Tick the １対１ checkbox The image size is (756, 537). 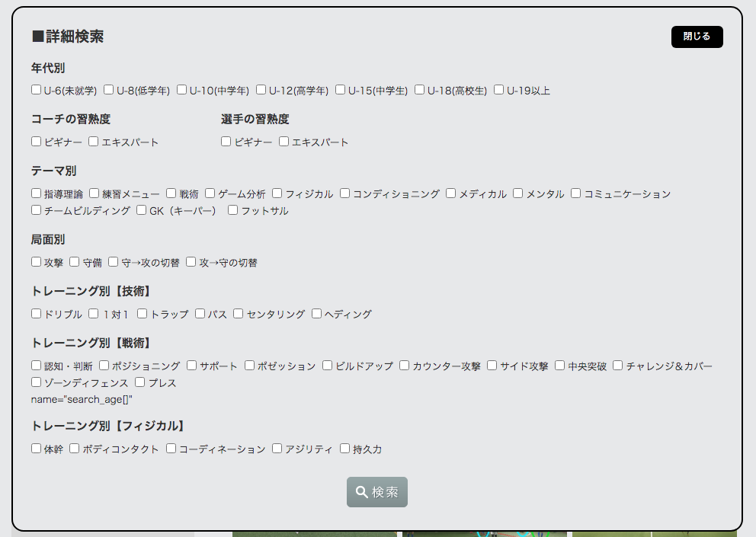94,314
